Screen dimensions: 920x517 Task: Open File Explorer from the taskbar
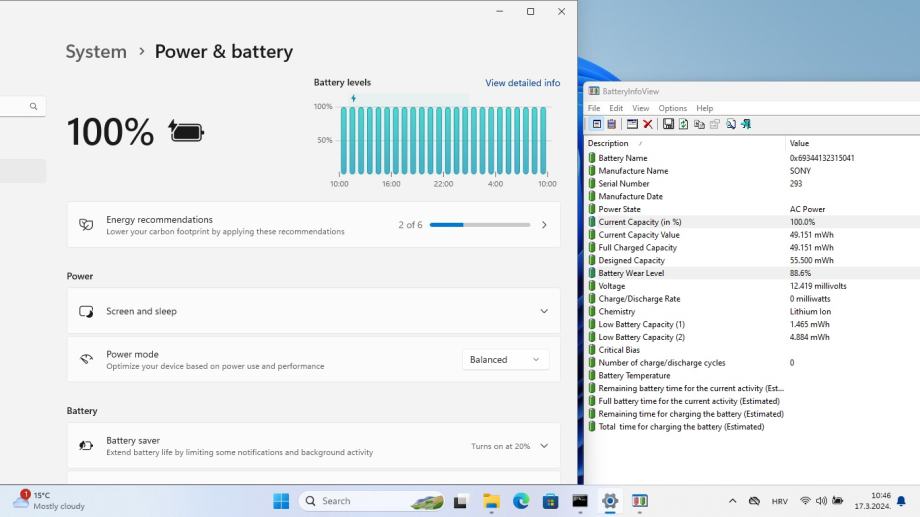point(491,501)
